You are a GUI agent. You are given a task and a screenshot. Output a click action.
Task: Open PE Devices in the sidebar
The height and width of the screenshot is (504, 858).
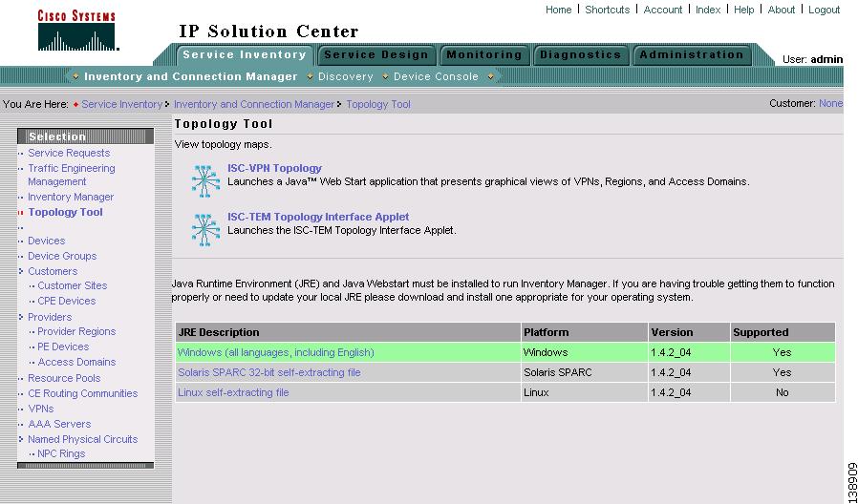tap(63, 346)
